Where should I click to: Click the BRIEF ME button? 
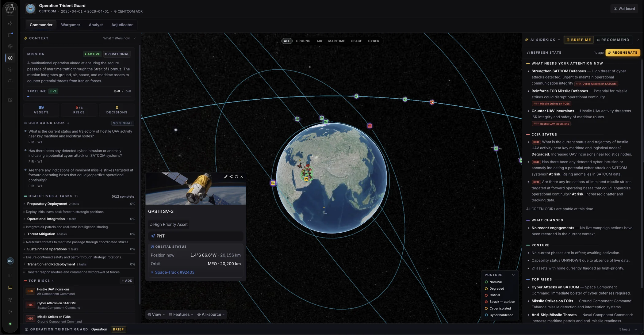pyautogui.click(x=579, y=40)
